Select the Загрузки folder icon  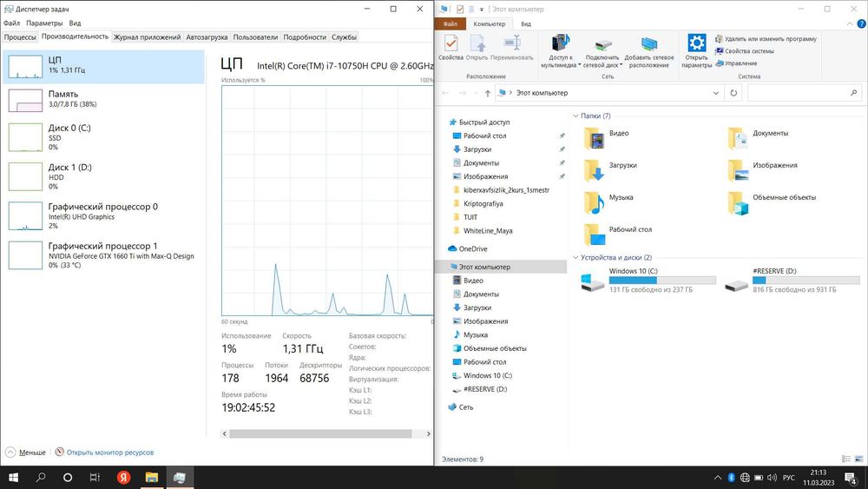[x=595, y=170]
